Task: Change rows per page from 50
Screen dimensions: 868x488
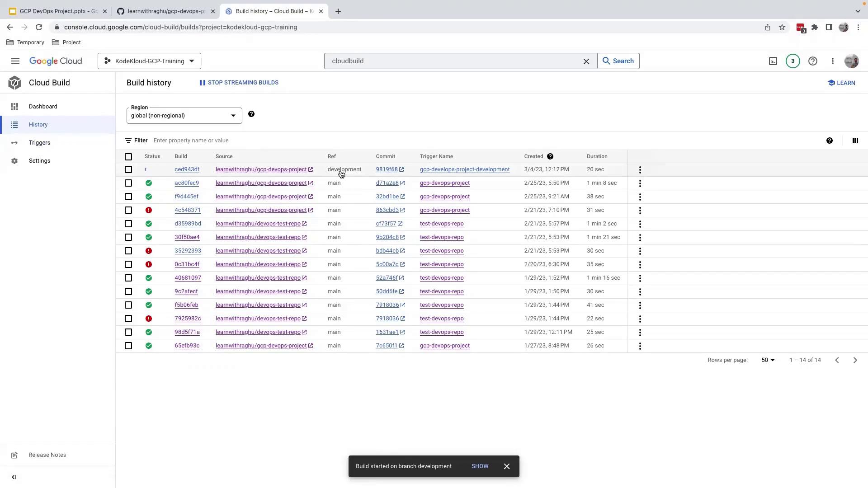Action: [768, 360]
